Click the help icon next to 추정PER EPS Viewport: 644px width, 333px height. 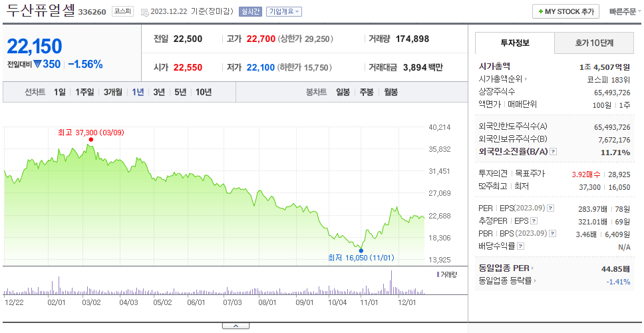point(534,221)
